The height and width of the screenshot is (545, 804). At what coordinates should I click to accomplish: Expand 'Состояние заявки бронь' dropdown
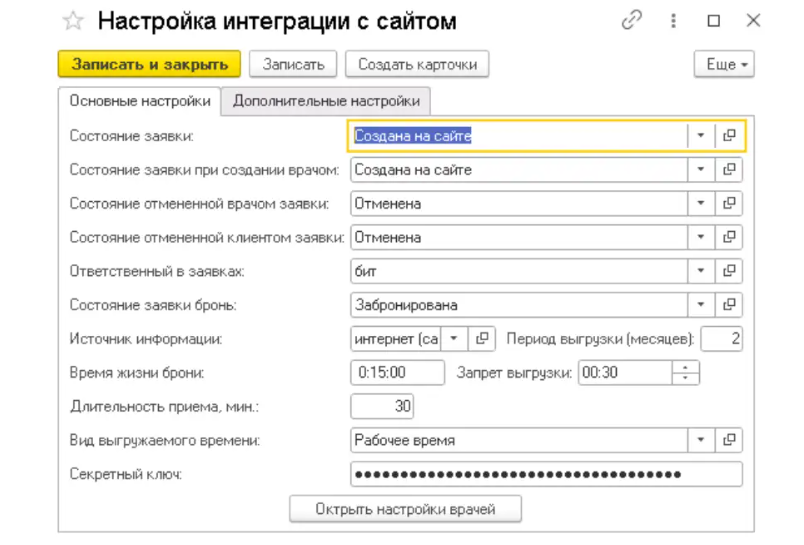(701, 305)
